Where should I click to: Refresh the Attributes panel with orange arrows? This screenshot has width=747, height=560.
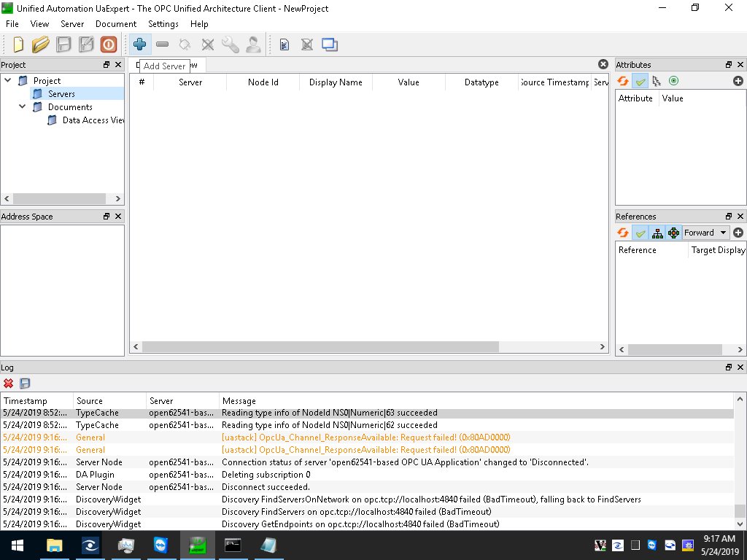pyautogui.click(x=623, y=81)
